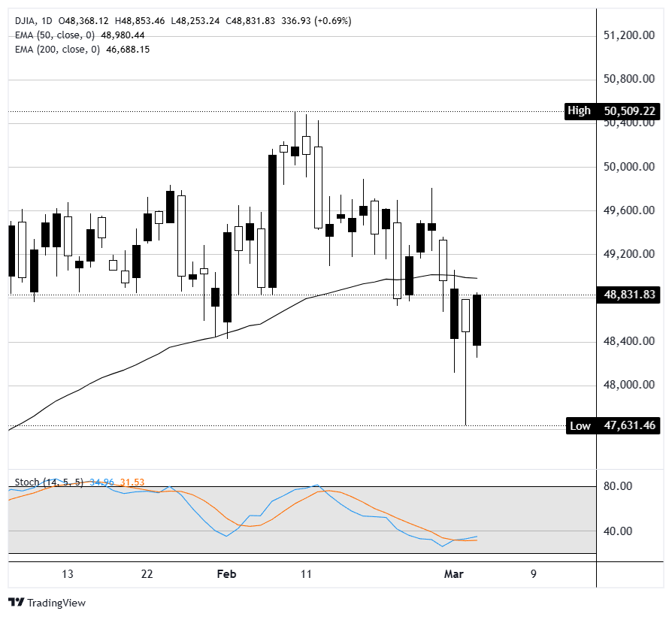Click the Low 47,631.46 price label
The width and height of the screenshot is (672, 617).
612,425
